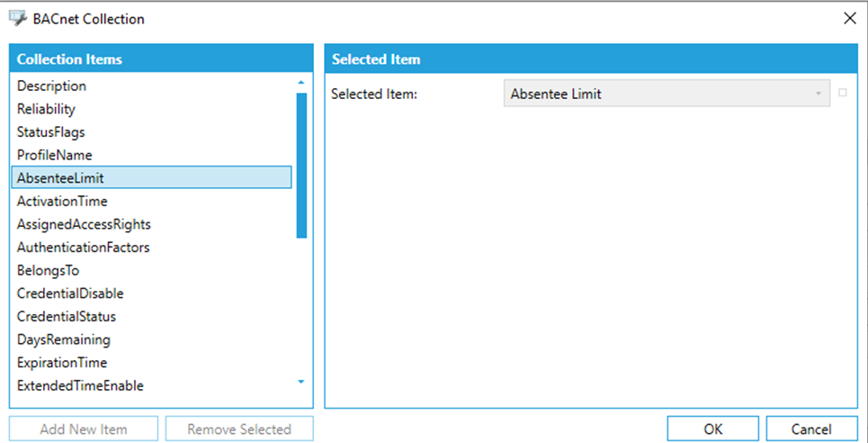Select Description in Collection Items

pyautogui.click(x=52, y=86)
